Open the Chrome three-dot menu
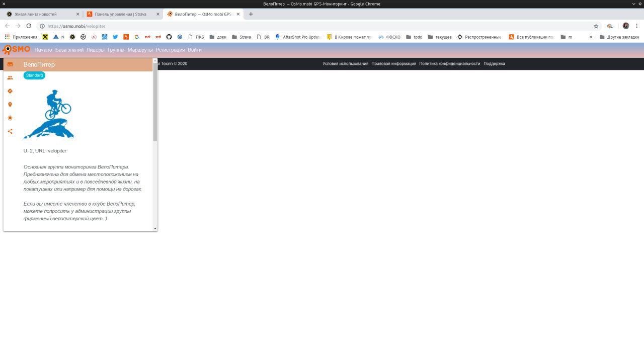The height and width of the screenshot is (350, 644). (636, 26)
